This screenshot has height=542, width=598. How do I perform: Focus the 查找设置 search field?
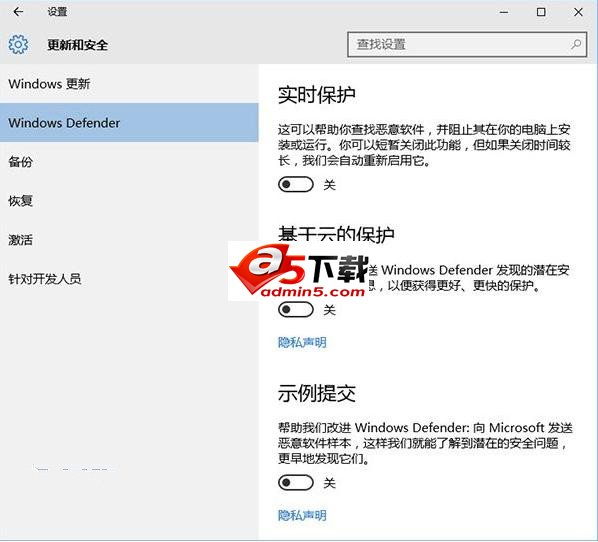coord(467,45)
